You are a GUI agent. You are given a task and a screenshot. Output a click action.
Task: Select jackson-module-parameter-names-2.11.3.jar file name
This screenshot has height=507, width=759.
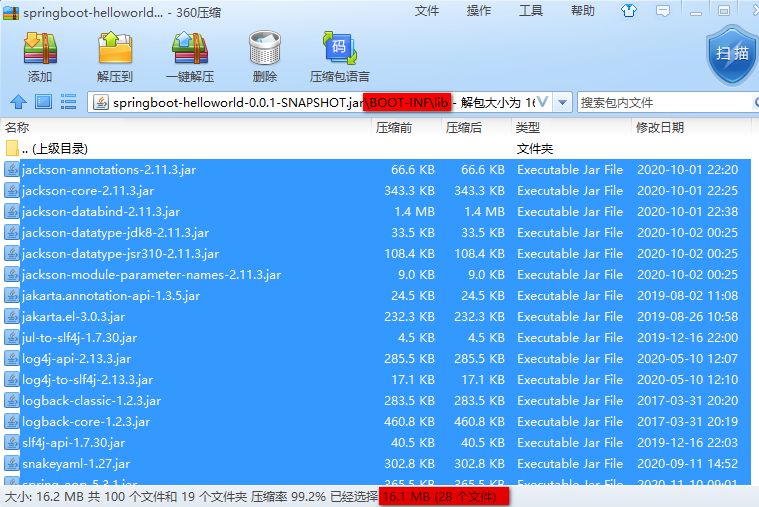tap(152, 275)
